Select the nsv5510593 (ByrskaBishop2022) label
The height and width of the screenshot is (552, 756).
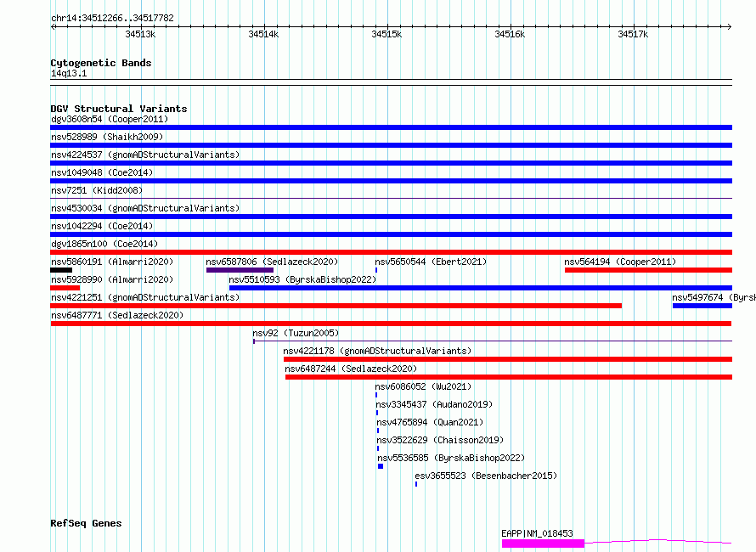point(302,279)
